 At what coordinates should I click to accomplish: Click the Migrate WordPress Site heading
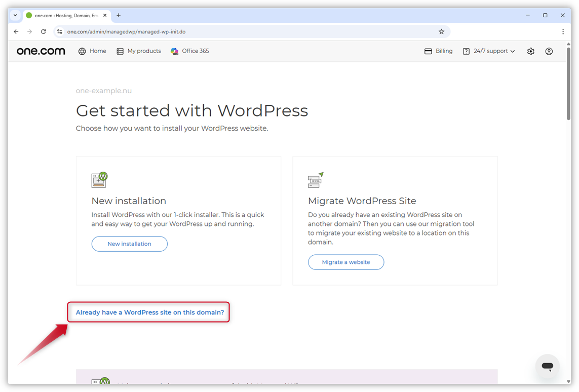tap(362, 201)
